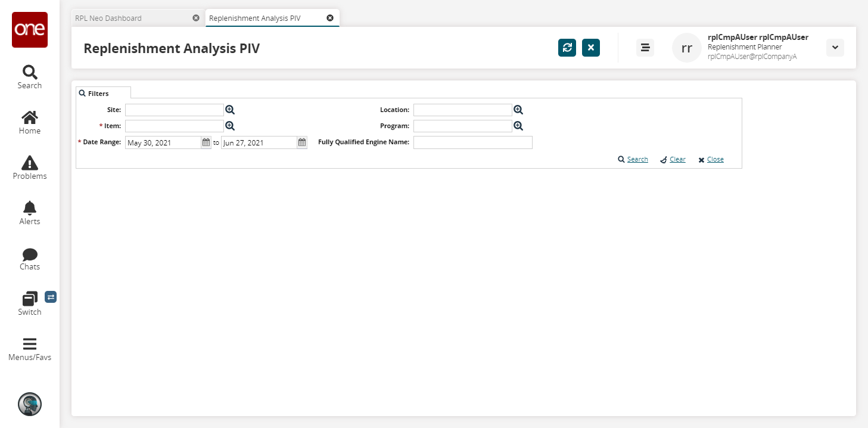
Task: Click the Fully Qualified Engine Name field
Action: pyautogui.click(x=473, y=142)
